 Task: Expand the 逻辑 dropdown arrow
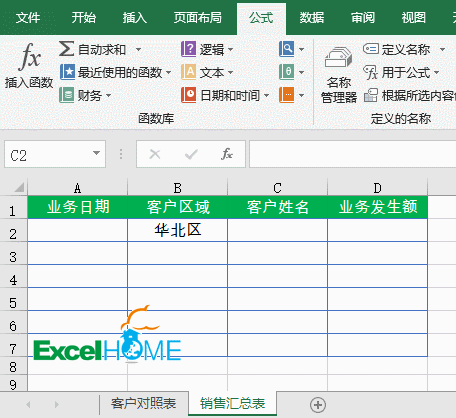pyautogui.click(x=230, y=50)
